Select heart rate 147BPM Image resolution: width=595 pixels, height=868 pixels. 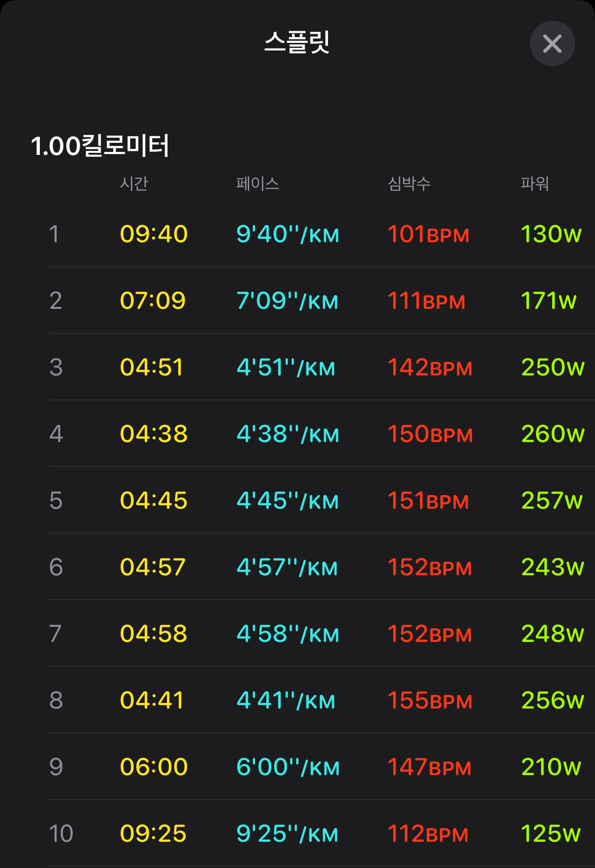tap(429, 767)
